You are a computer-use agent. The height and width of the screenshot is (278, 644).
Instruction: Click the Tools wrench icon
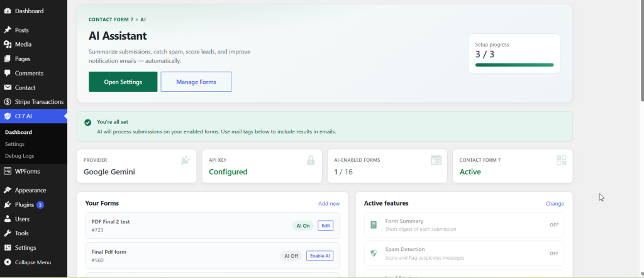[8, 233]
